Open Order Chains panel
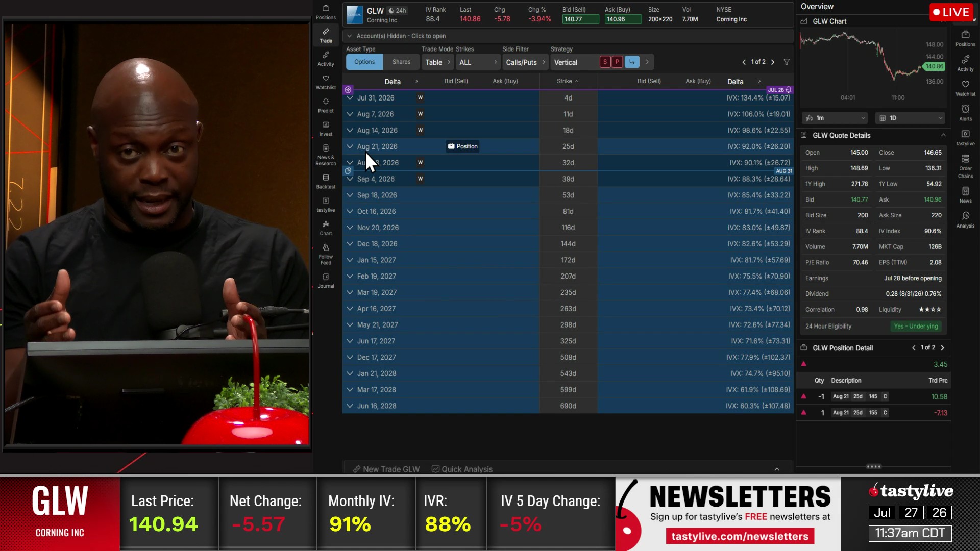The height and width of the screenshot is (551, 980). [965, 167]
